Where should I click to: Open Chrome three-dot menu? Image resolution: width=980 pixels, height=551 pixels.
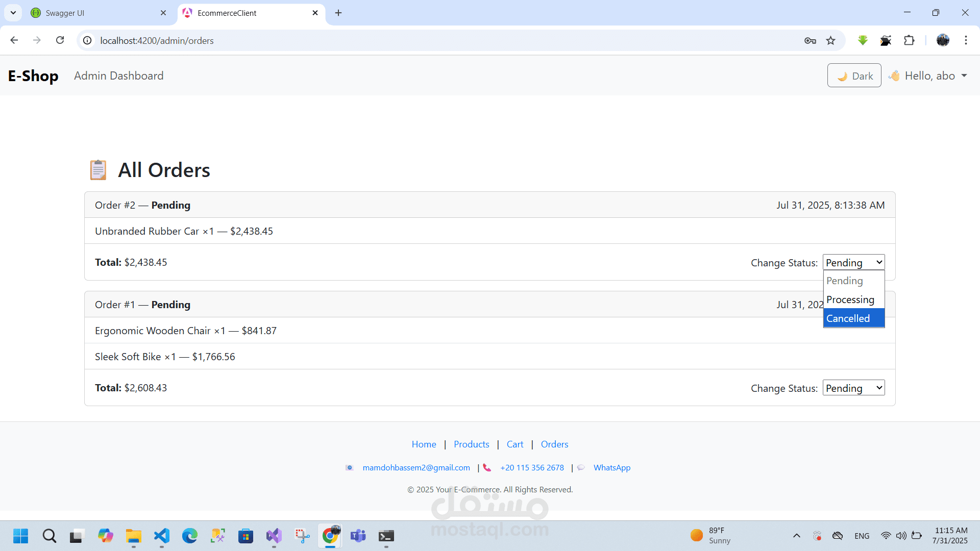click(x=966, y=40)
